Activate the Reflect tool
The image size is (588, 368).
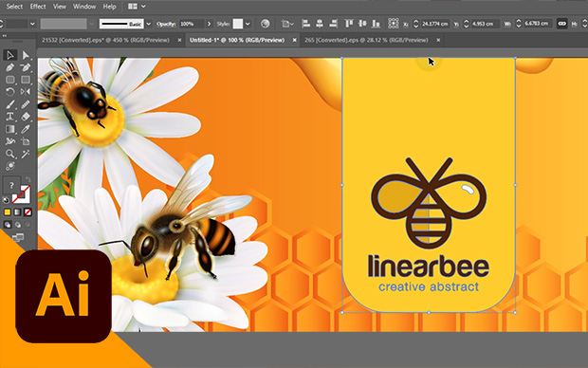(26, 92)
